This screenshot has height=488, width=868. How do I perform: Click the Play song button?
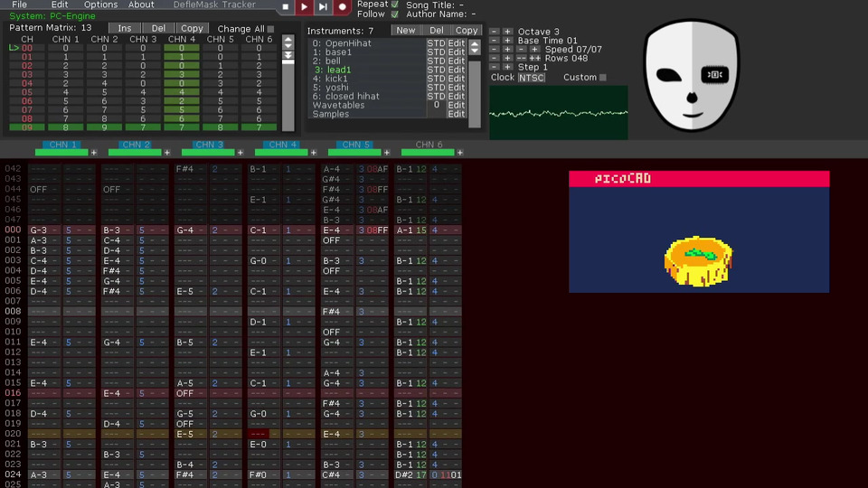pyautogui.click(x=304, y=7)
